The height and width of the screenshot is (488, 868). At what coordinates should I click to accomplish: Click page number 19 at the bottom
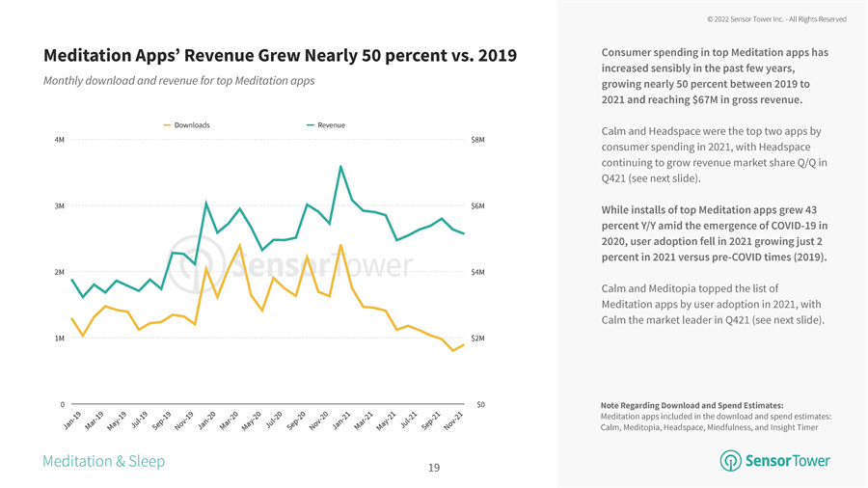point(434,469)
